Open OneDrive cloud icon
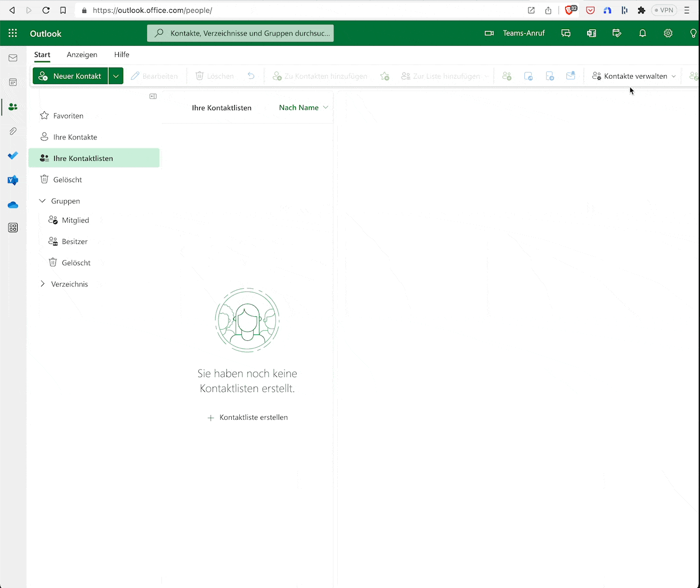Image resolution: width=700 pixels, height=588 pixels. pos(13,205)
